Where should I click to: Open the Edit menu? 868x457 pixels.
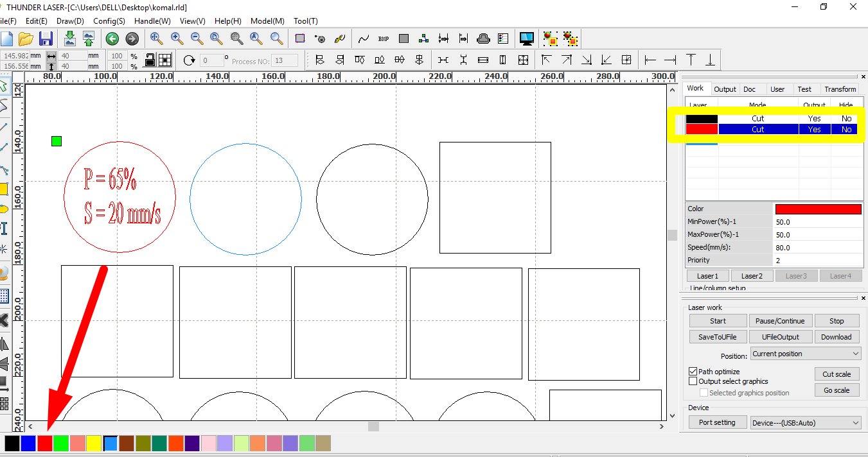37,21
